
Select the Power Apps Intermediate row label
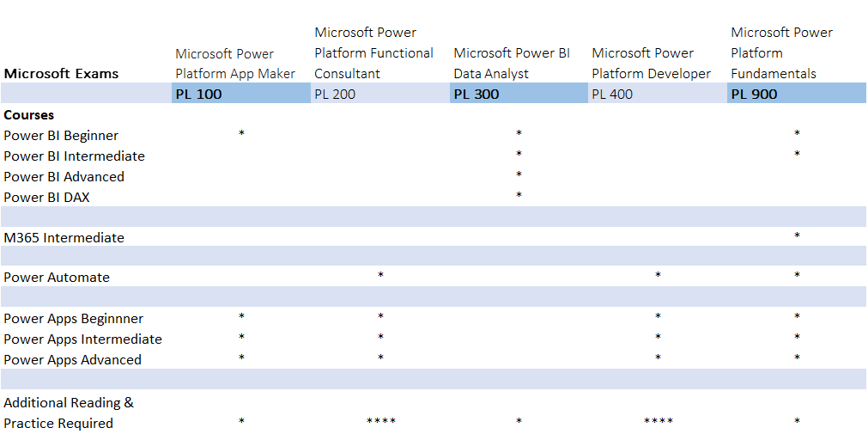(82, 339)
